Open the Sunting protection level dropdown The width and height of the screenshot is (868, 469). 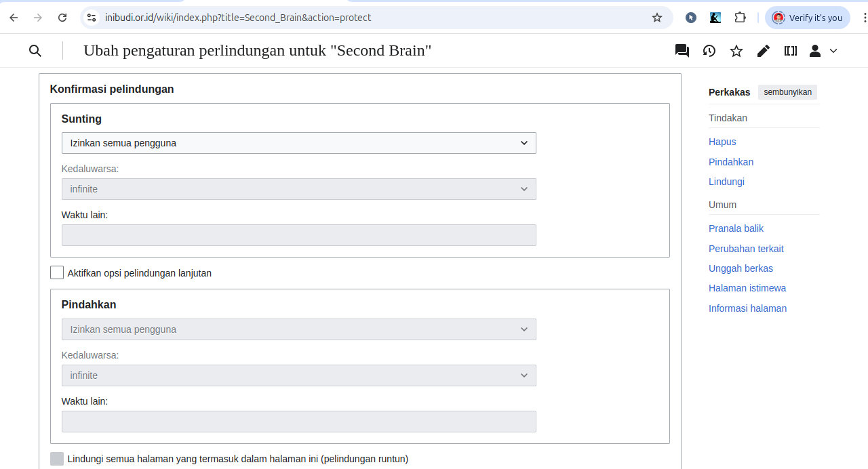298,143
